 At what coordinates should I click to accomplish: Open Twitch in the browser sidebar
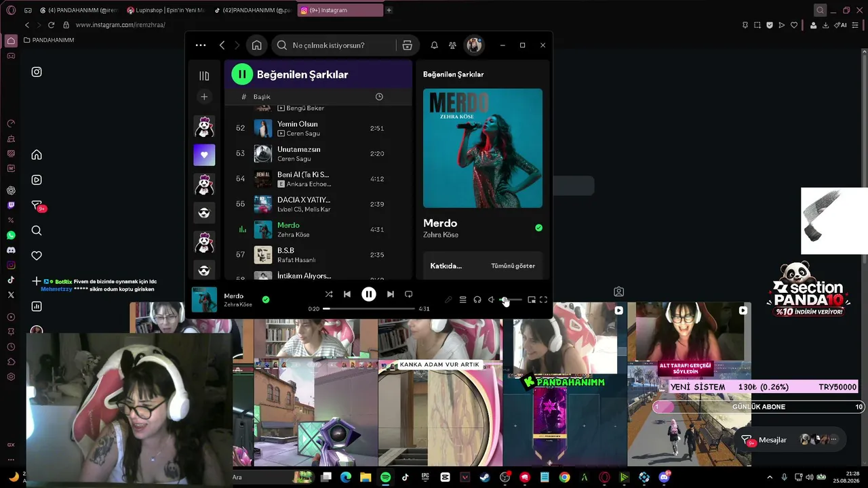11,205
